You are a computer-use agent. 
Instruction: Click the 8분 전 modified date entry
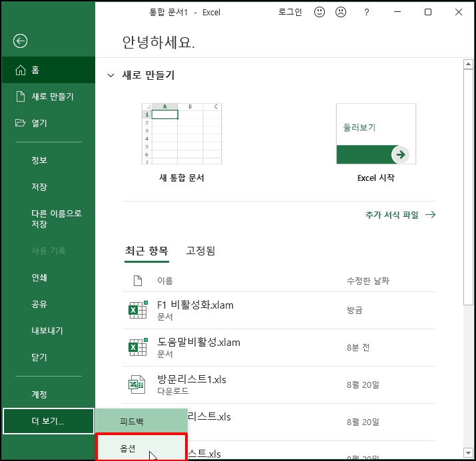(x=358, y=347)
